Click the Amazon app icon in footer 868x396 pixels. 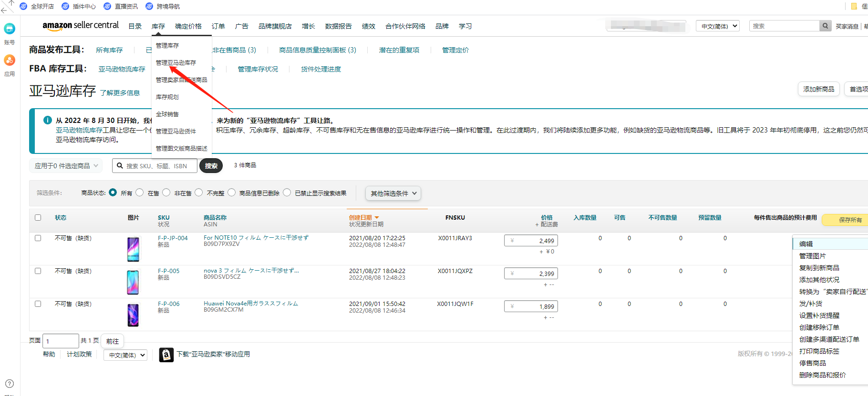(166, 355)
